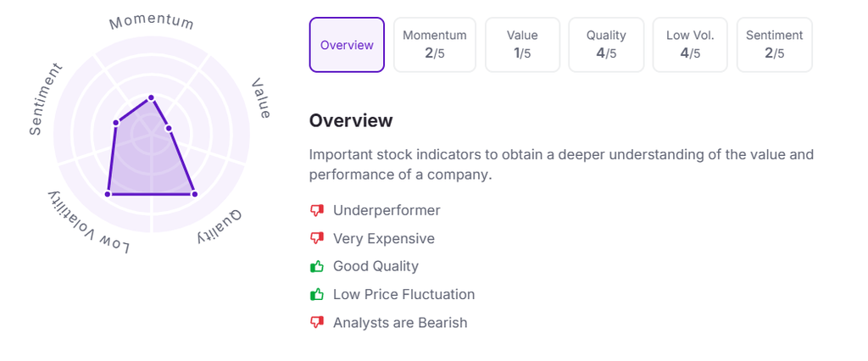The image size is (868, 361).
Task: Click the Sentiment data point on radar chart
Action: click(x=116, y=124)
